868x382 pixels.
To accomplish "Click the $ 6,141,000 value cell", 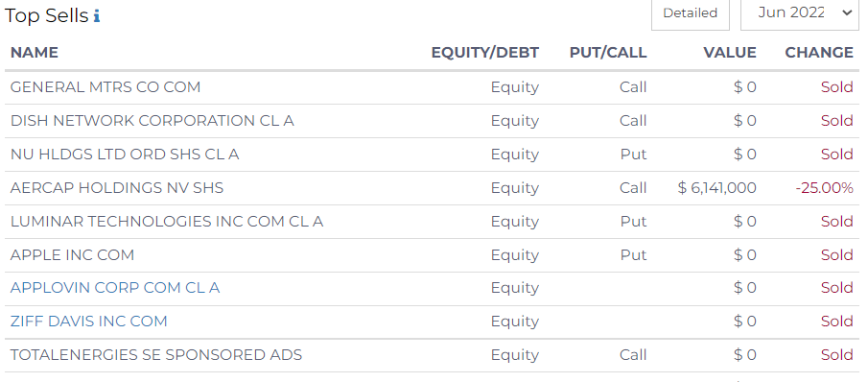I will tap(716, 188).
